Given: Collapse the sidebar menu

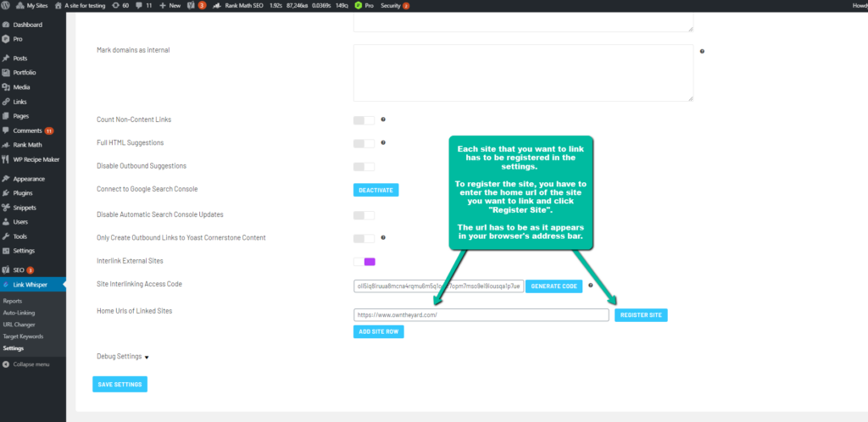Looking at the screenshot, I should tap(26, 364).
